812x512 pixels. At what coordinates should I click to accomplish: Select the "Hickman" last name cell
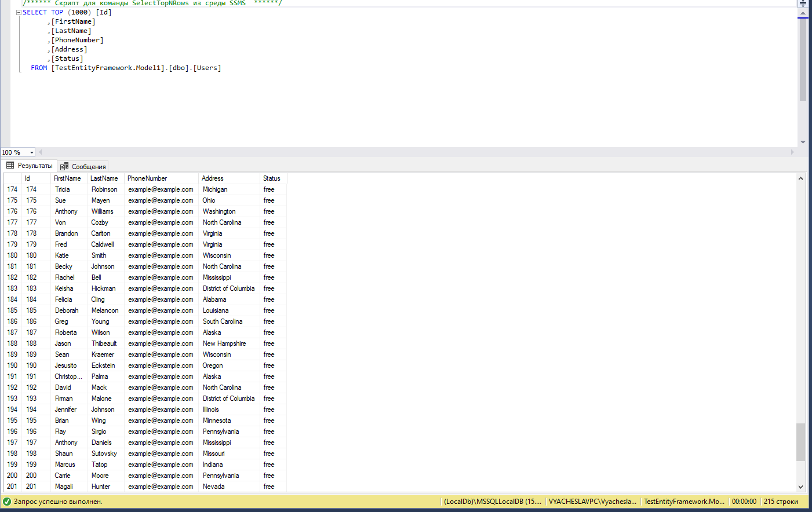[x=105, y=288]
